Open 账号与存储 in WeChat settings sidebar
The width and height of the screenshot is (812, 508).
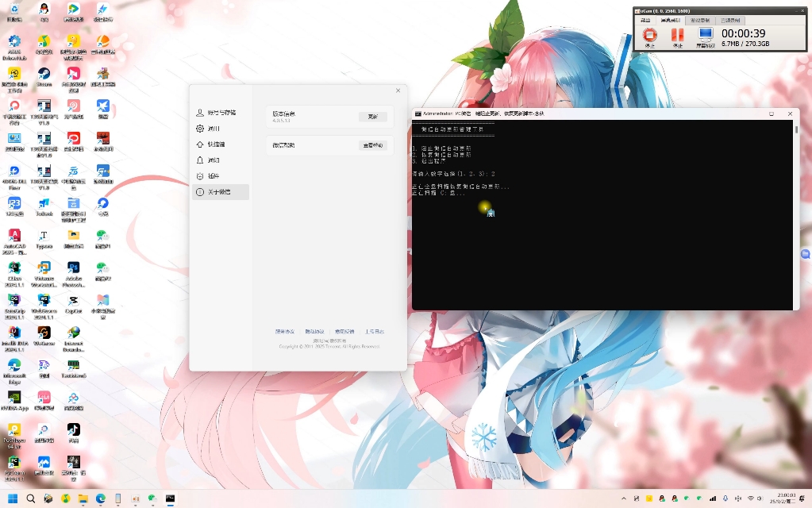(220, 113)
